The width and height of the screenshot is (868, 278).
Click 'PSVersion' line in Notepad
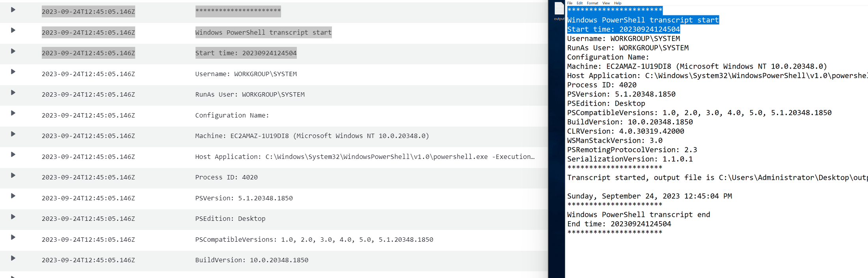click(x=621, y=94)
